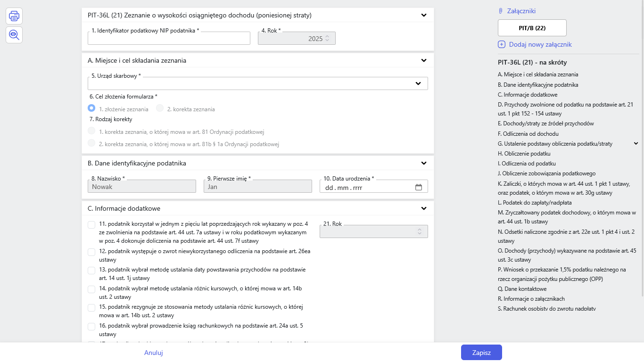Collapse section B Dane identyfikacyjne podatnika

[424, 163]
